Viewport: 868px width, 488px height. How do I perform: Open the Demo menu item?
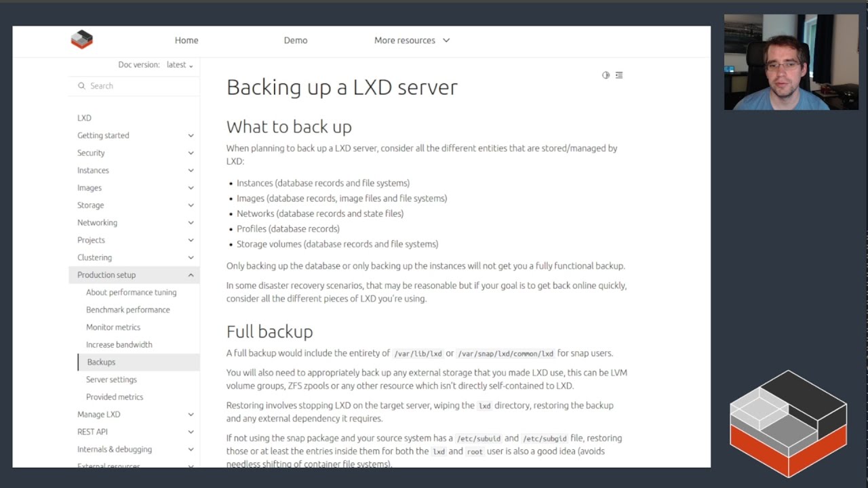(296, 41)
